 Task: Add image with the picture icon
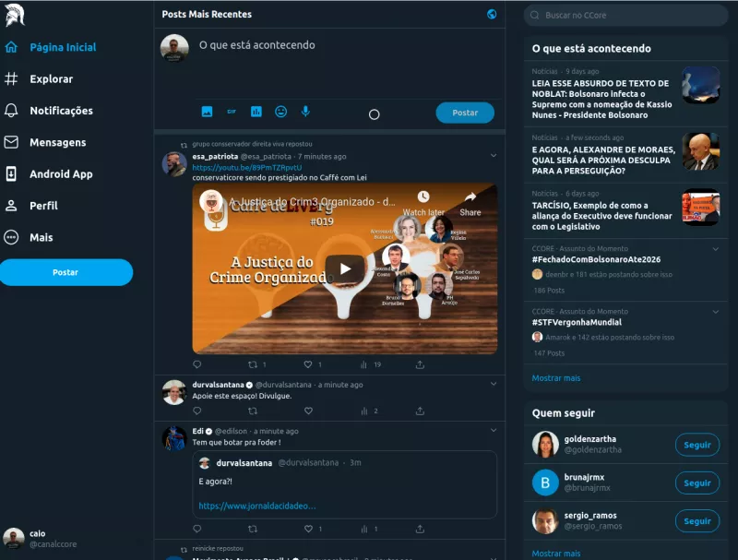(x=207, y=112)
